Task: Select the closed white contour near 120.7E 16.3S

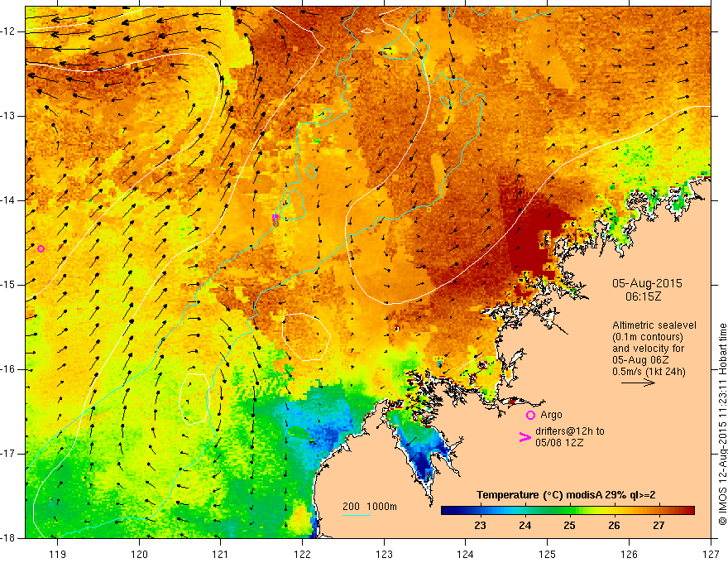Action: tap(194, 400)
